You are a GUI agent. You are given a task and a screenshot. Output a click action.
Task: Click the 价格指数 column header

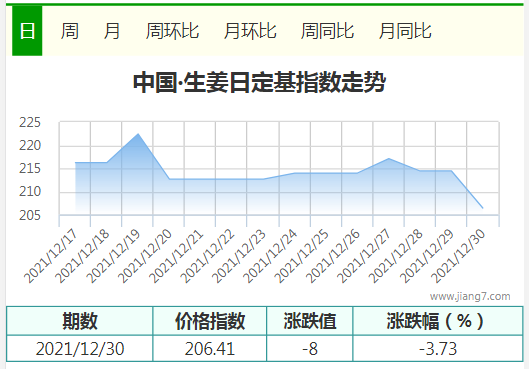click(x=210, y=321)
